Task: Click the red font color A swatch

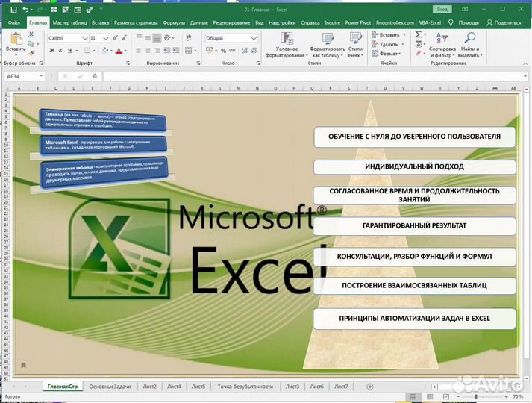Action: pyautogui.click(x=119, y=51)
